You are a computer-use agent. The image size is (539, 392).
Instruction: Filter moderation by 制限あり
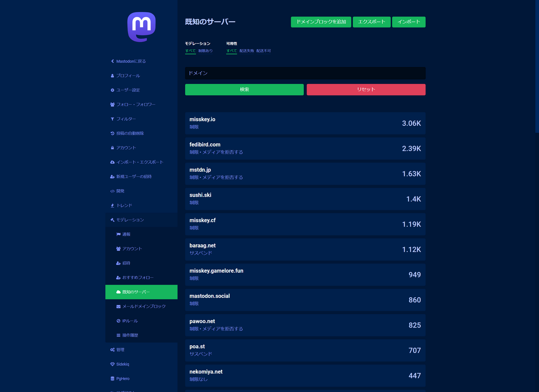205,51
